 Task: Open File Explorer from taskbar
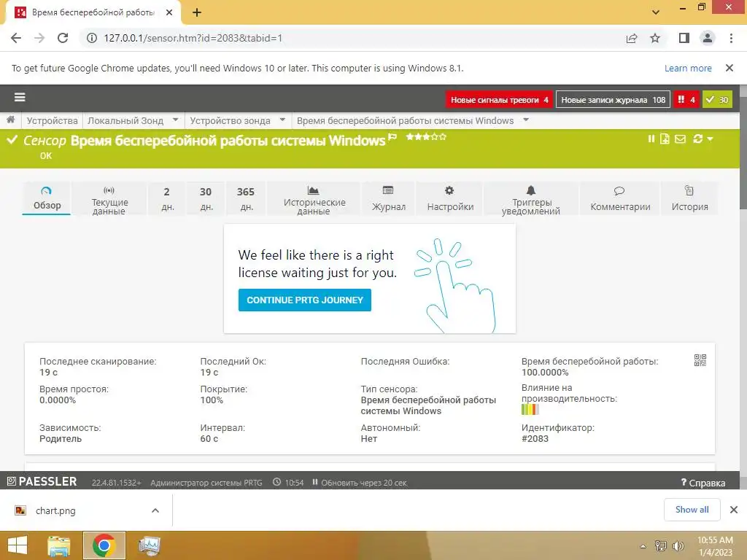pos(59,545)
